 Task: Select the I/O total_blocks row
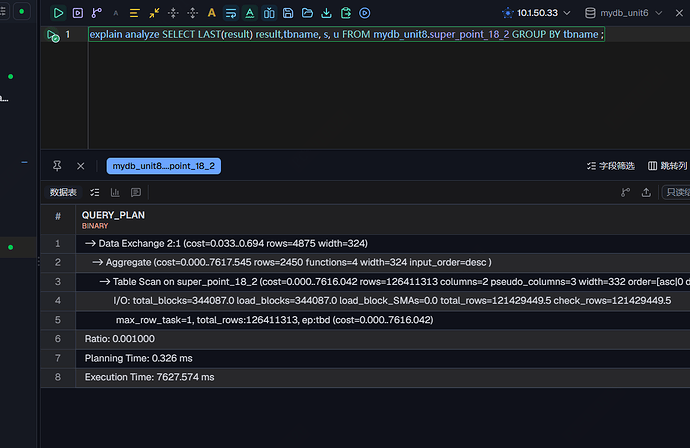(x=383, y=301)
